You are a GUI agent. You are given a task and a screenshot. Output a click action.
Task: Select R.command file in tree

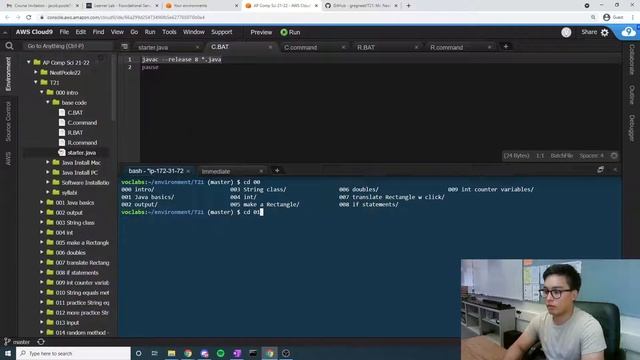click(x=82, y=142)
